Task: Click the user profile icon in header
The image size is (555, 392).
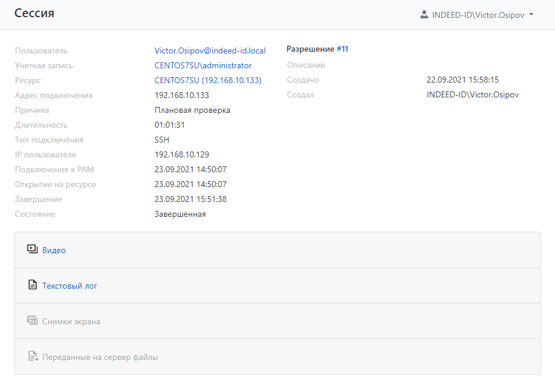Action: tap(424, 15)
